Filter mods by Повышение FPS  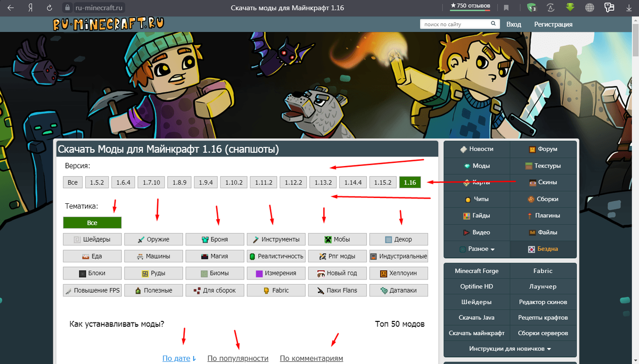click(x=92, y=290)
